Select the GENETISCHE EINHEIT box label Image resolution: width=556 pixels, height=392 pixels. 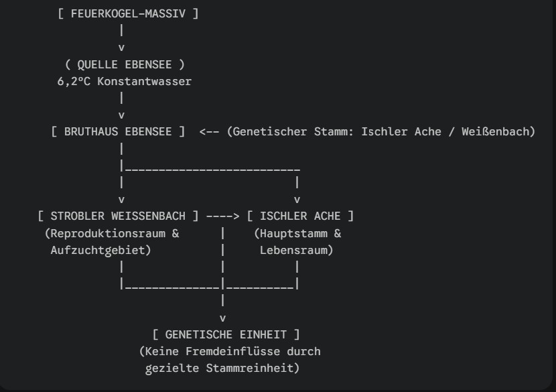(x=226, y=334)
